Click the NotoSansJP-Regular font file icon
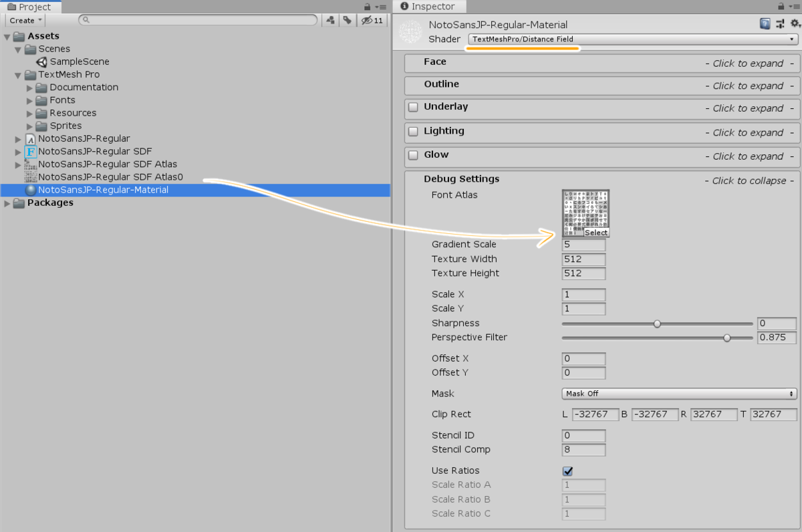The image size is (802, 532). (x=30, y=139)
